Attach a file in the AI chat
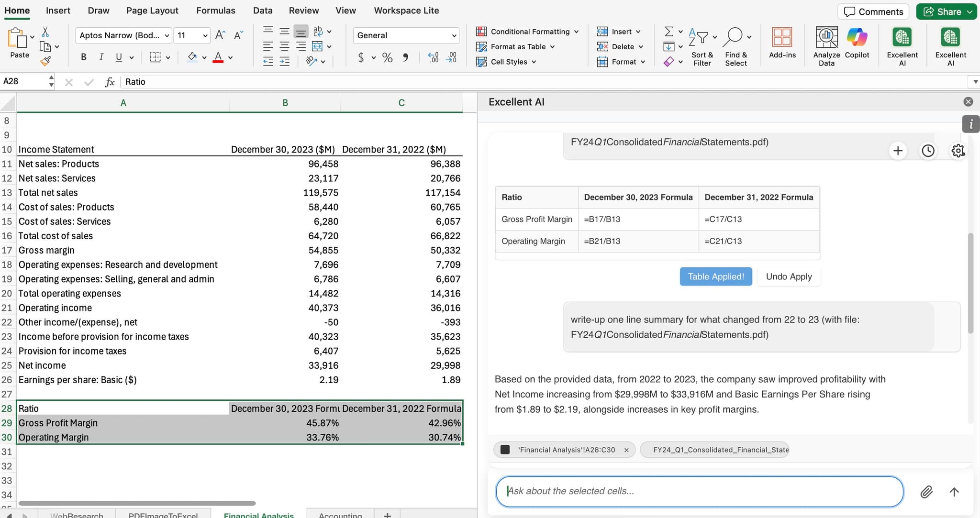The width and height of the screenshot is (980, 518). [927, 491]
